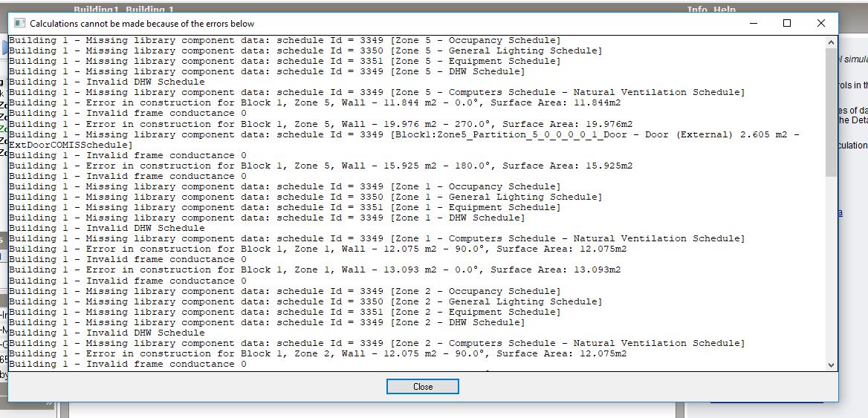The height and width of the screenshot is (418, 868).
Task: Select the 'Zone 1 - Equipment Schedule' error line
Action: (285, 208)
